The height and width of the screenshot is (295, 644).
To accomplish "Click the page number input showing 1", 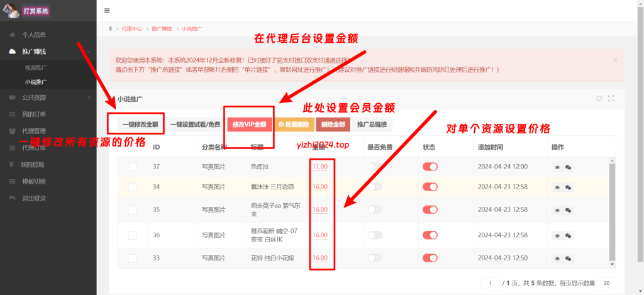I will point(490,283).
